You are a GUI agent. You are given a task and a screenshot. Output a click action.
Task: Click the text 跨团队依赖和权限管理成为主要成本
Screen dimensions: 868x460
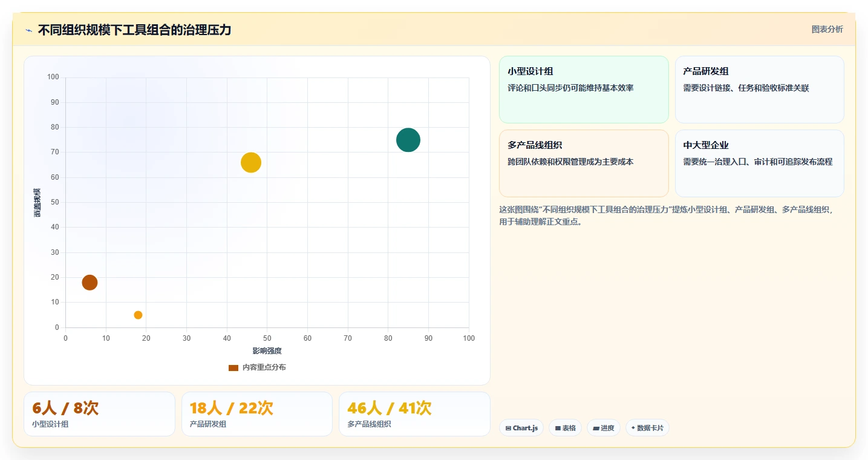[570, 162]
